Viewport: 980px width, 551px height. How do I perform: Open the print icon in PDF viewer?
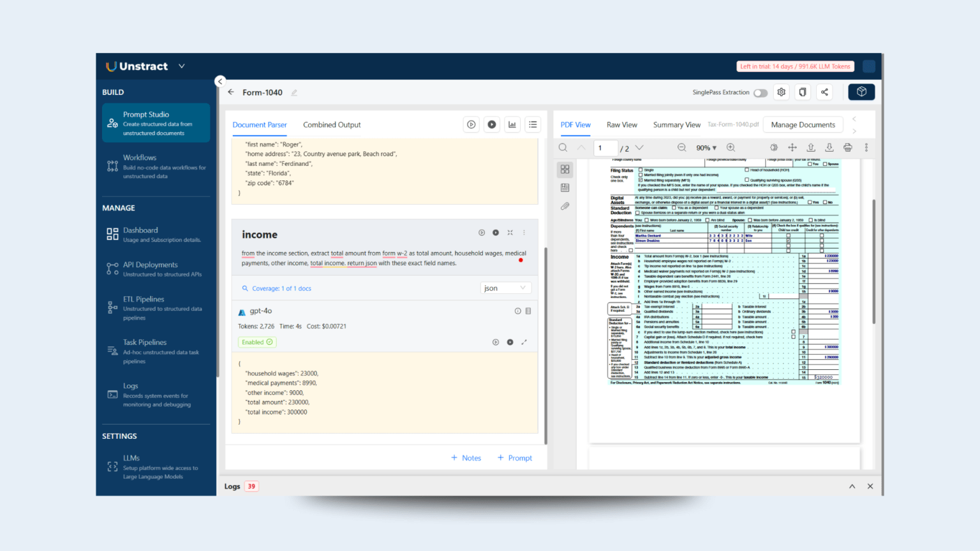tap(847, 147)
